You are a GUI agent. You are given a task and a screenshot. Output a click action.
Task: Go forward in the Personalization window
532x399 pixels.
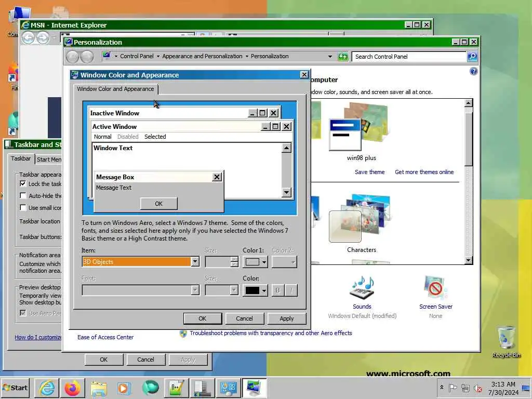pyautogui.click(x=87, y=57)
